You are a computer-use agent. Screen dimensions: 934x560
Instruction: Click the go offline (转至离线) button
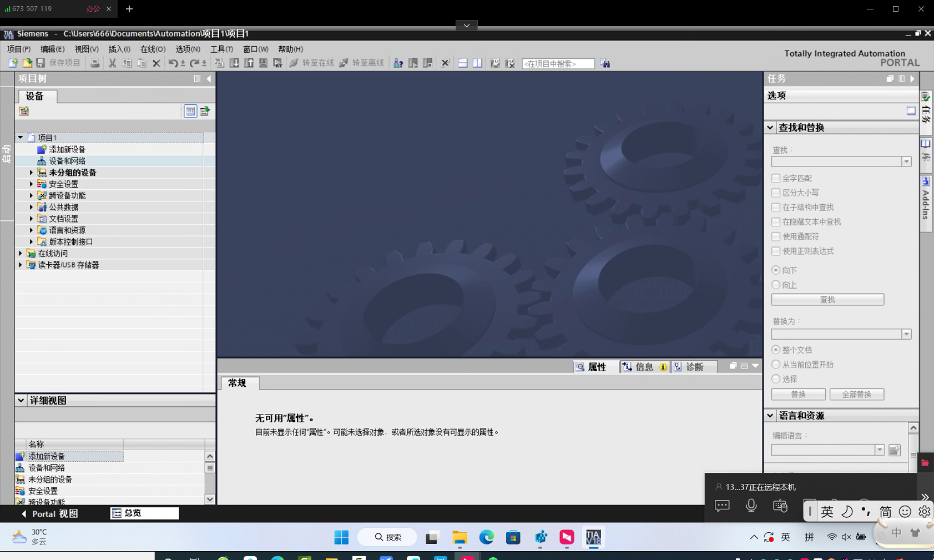[362, 63]
